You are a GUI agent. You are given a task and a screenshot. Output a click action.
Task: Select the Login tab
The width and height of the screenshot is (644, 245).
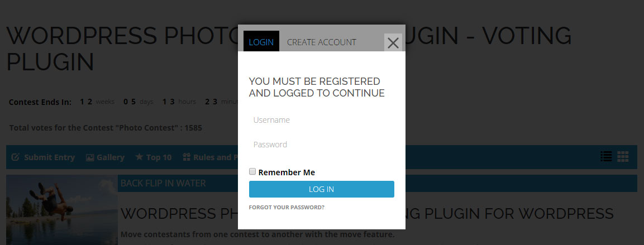pyautogui.click(x=261, y=42)
